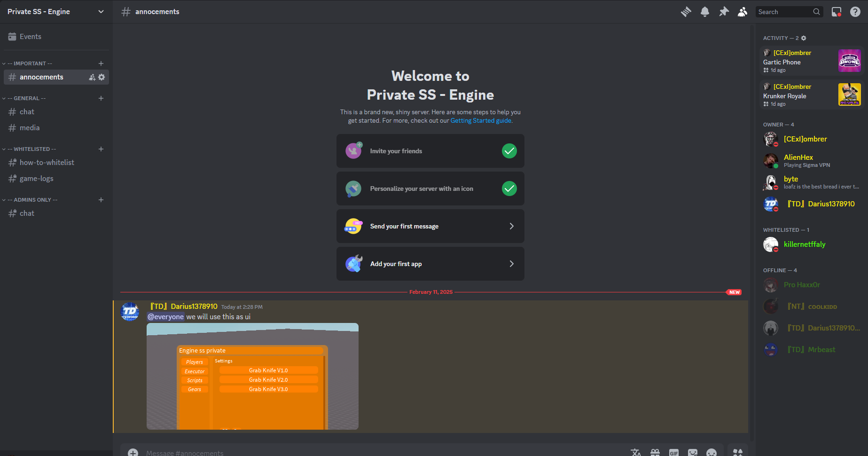Viewport: 868px width, 456px height.
Task: Open the Inbox icon
Action: click(x=836, y=12)
